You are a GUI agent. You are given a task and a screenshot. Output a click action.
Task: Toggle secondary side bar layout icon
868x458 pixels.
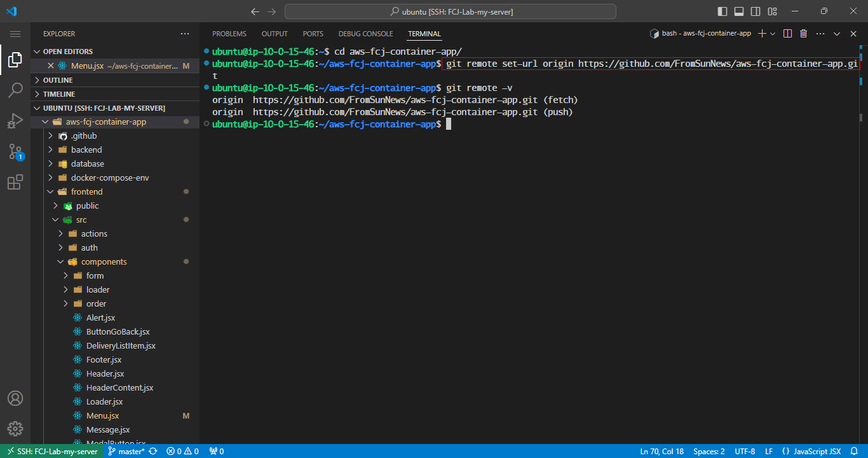[x=756, y=11]
